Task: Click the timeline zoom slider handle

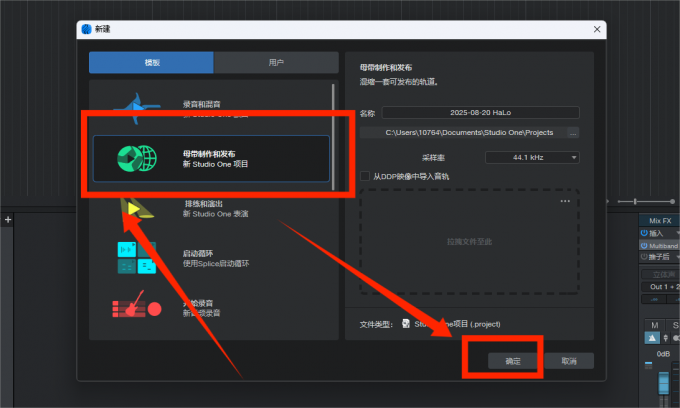Action: click(x=635, y=201)
